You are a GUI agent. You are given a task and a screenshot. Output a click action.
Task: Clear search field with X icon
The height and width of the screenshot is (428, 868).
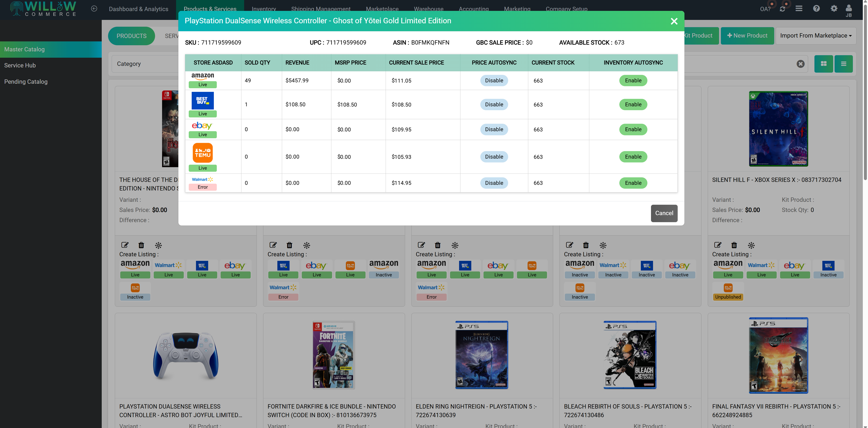click(800, 64)
